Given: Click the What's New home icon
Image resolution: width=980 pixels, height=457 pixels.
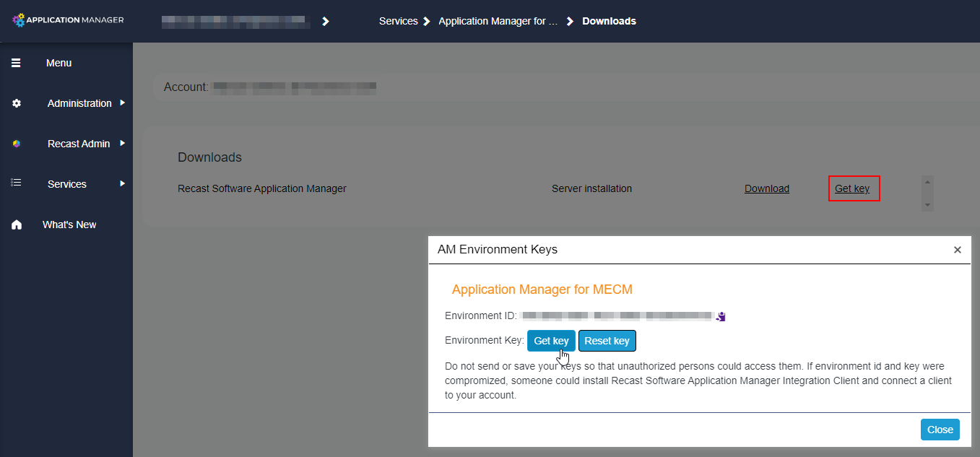Looking at the screenshot, I should tap(17, 225).
